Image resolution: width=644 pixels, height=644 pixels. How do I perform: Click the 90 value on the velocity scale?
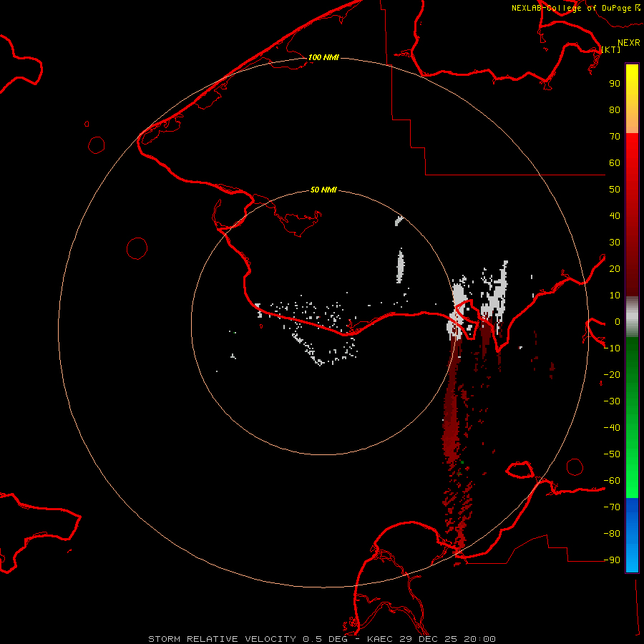point(615,84)
